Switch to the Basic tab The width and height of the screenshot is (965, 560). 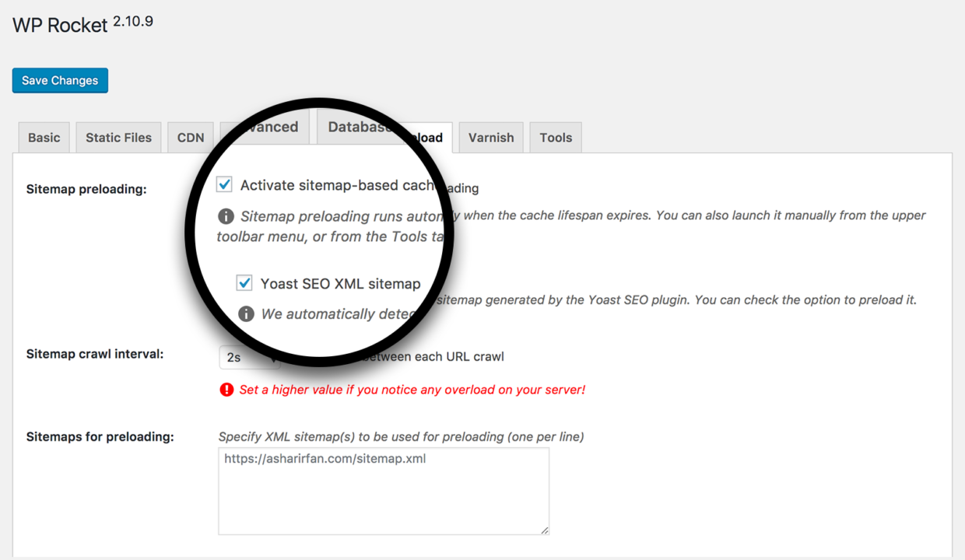click(x=44, y=137)
